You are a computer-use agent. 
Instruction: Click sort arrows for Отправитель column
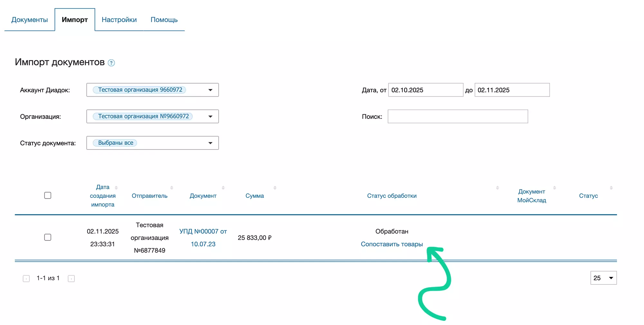172,187
